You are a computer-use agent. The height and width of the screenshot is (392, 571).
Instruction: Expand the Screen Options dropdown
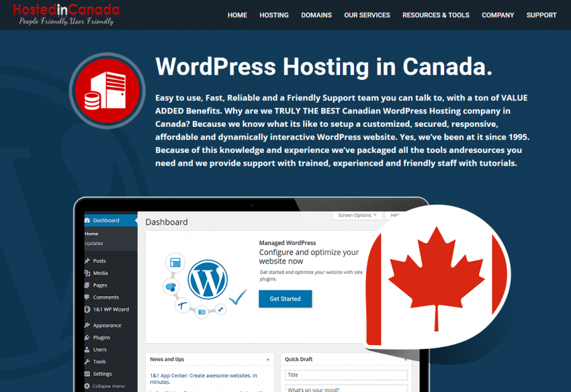(x=357, y=215)
